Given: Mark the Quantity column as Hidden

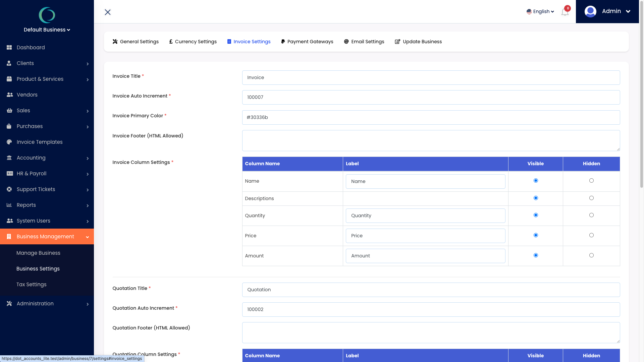Looking at the screenshot, I should (x=591, y=215).
